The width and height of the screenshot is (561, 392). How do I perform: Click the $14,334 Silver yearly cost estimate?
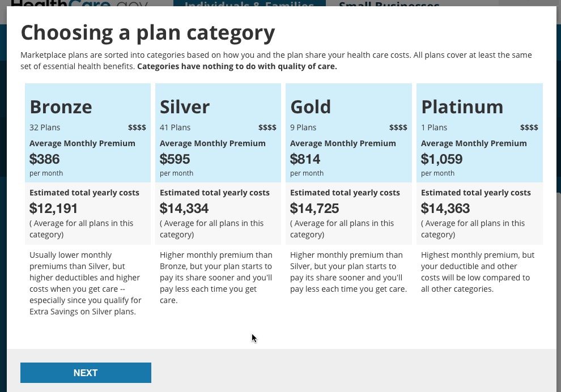[x=184, y=208]
